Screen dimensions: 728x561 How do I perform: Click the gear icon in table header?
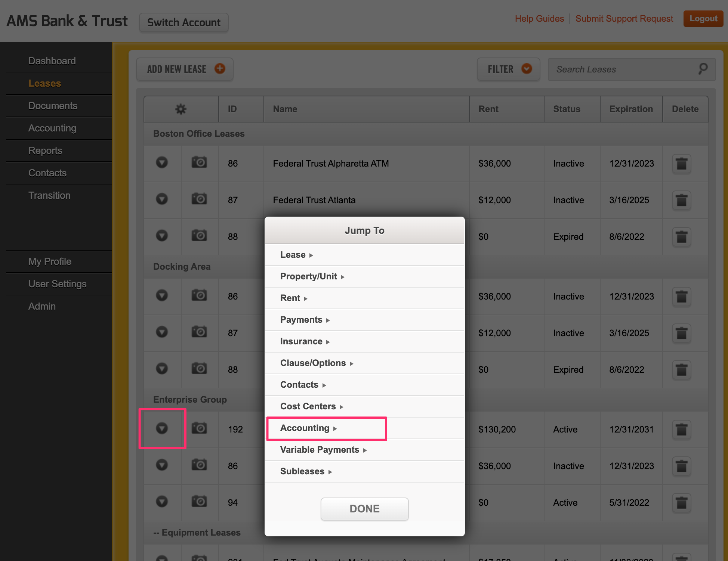(x=181, y=109)
